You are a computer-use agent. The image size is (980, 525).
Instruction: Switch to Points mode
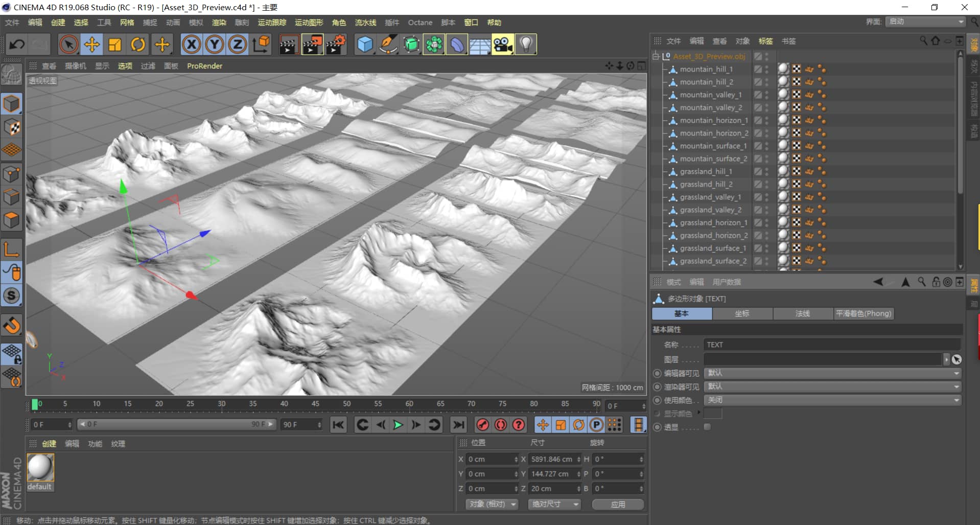tap(12, 174)
